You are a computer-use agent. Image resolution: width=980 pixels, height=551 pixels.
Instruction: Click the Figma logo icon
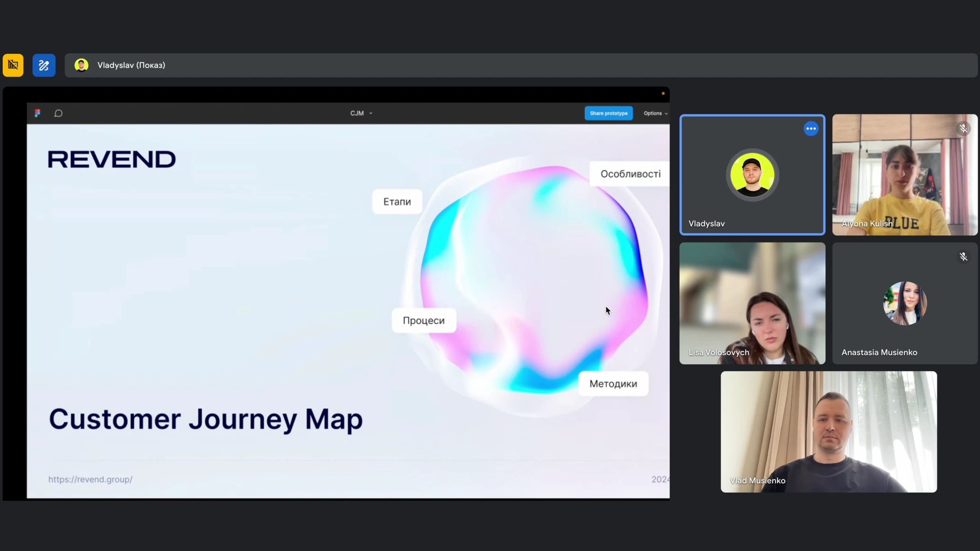point(37,113)
